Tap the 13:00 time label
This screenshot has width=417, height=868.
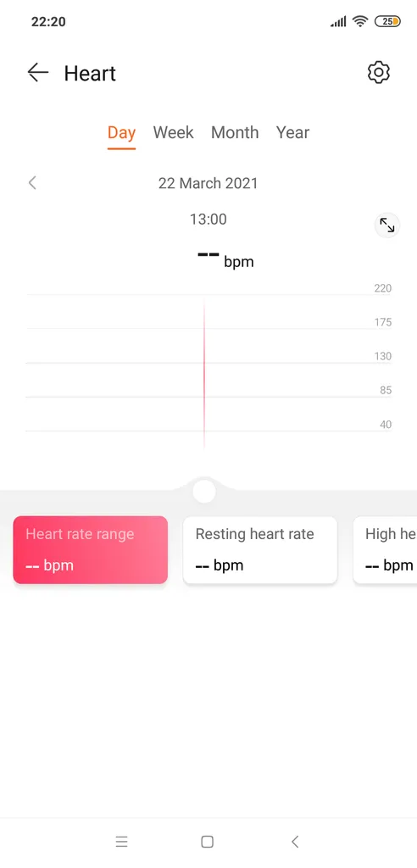pyautogui.click(x=208, y=220)
